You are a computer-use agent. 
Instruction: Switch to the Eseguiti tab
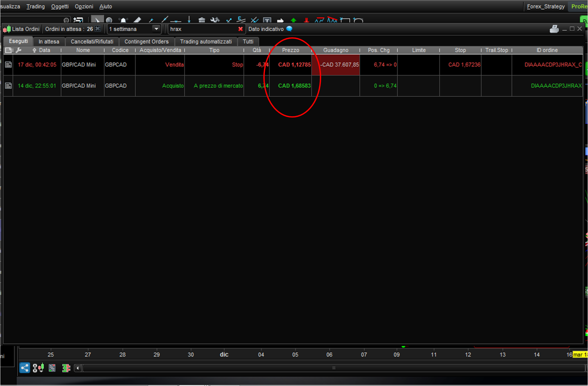pos(18,41)
